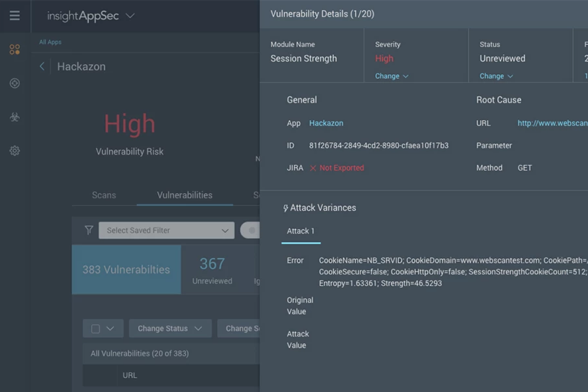Viewport: 588px width, 392px height.
Task: Click the lightning bolt Attack Variances icon
Action: click(286, 208)
